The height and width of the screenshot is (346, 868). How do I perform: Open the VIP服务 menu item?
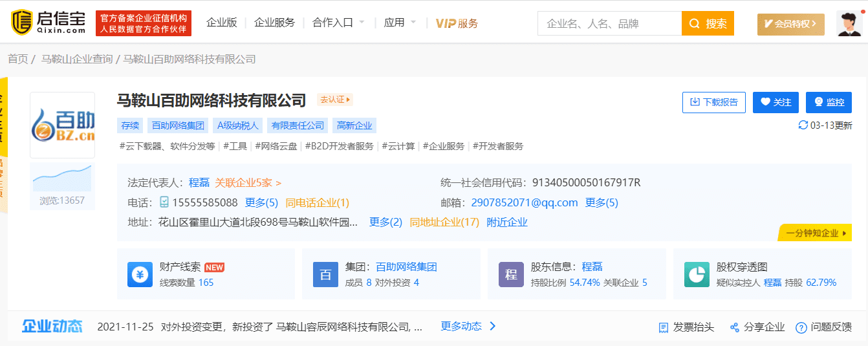457,23
